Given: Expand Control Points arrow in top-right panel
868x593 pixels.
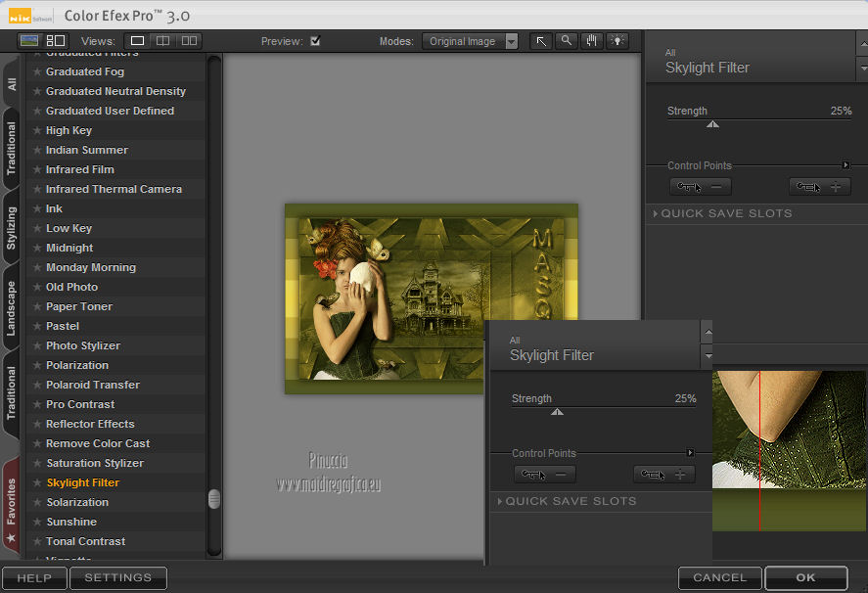Looking at the screenshot, I should pos(845,165).
